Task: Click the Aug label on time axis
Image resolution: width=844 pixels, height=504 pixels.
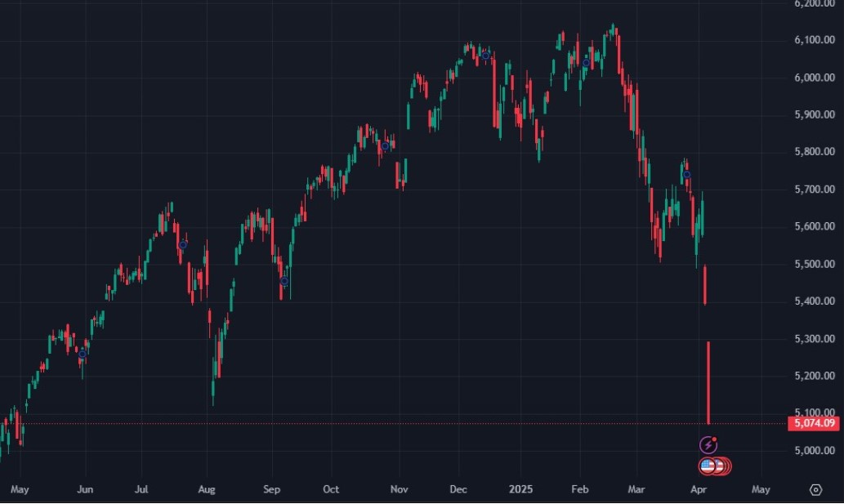Action: pyautogui.click(x=207, y=489)
